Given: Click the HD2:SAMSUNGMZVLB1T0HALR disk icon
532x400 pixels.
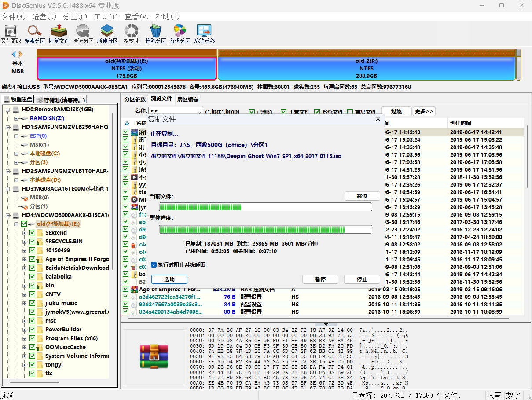Looking at the screenshot, I should tap(16, 171).
